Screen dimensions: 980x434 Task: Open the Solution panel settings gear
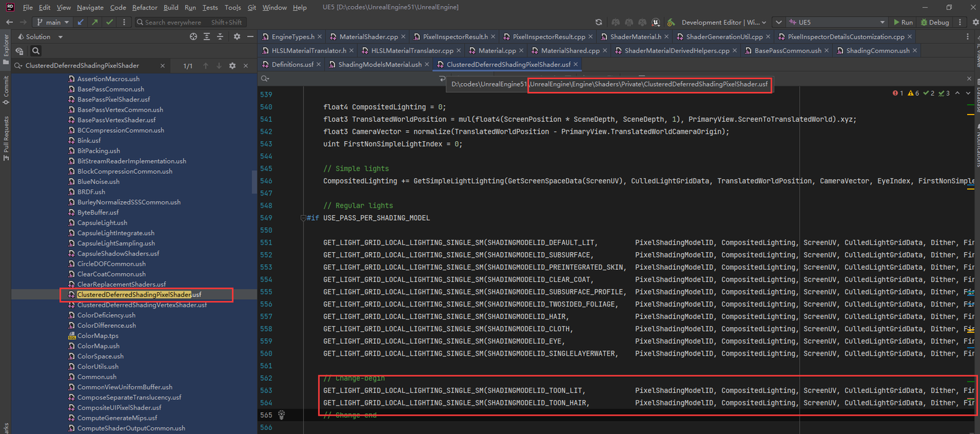pos(236,37)
